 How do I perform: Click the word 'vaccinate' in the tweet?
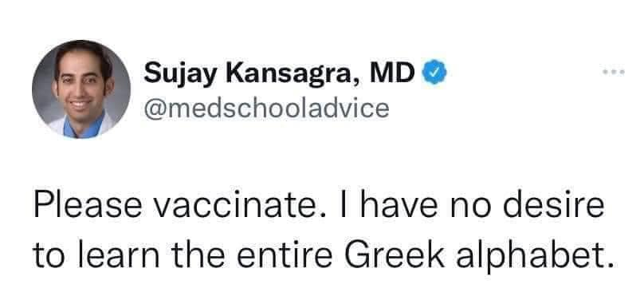tap(241, 206)
